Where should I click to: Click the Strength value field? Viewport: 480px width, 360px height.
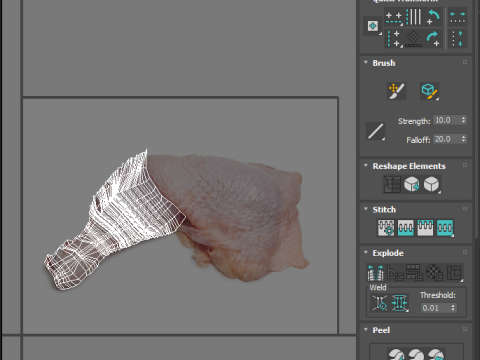coord(446,120)
